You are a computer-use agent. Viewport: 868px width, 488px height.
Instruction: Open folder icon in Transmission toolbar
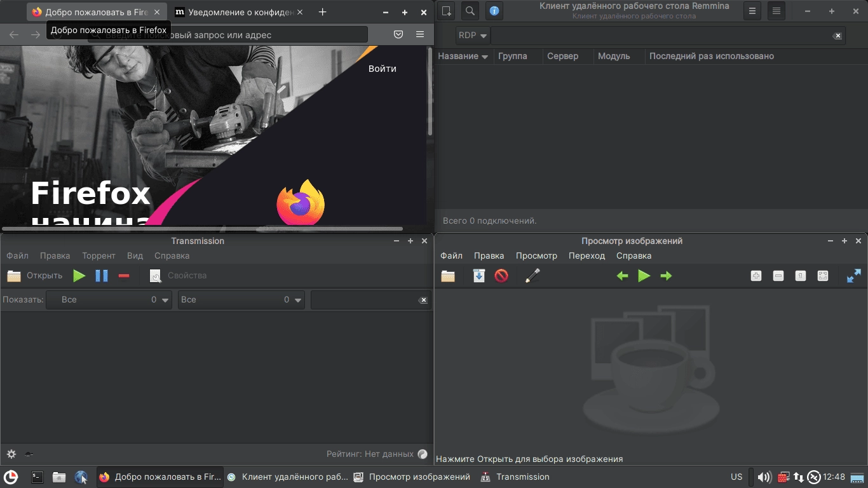[x=14, y=276]
